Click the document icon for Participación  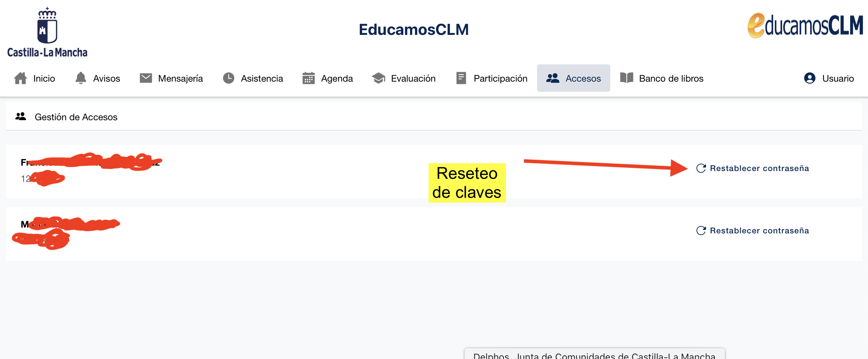(x=461, y=78)
